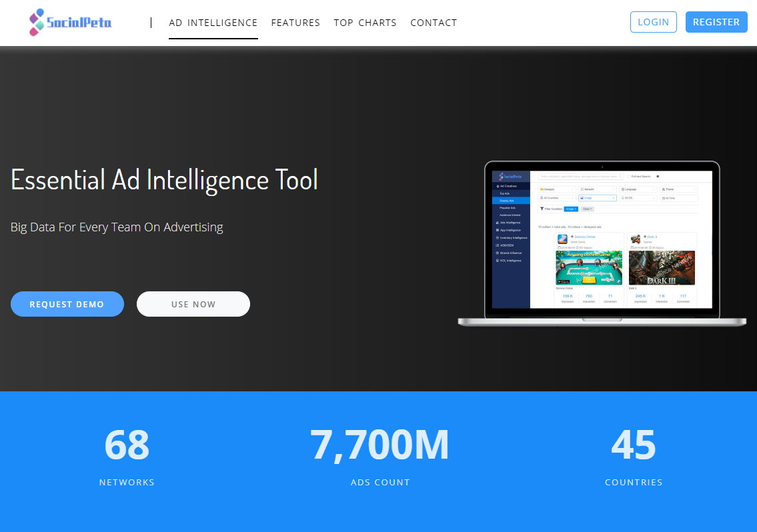Image resolution: width=757 pixels, height=532 pixels.
Task: Open KOL Intelligence using its sidebar icon
Action: (x=498, y=261)
